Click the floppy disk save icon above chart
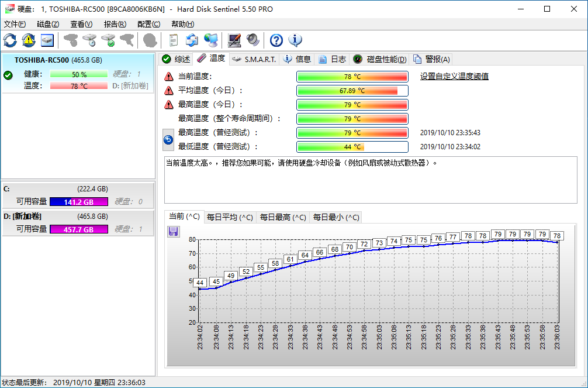The image size is (588, 388). tap(173, 231)
